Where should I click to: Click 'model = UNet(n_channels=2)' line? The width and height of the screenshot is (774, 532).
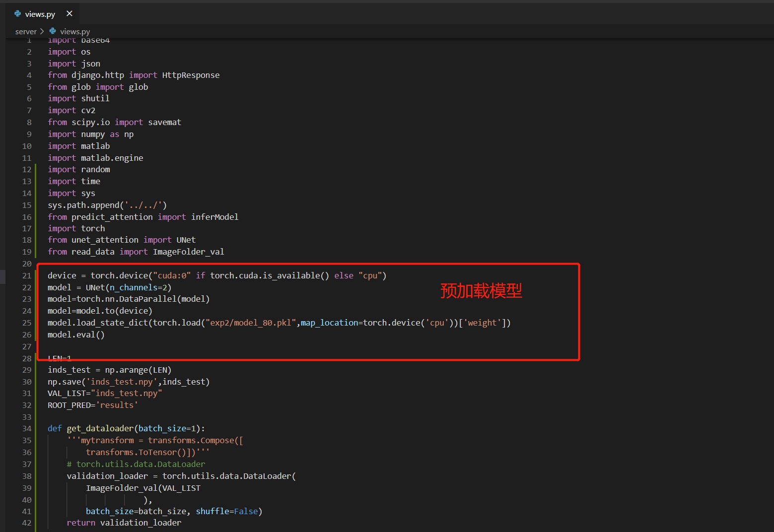pyautogui.click(x=109, y=287)
